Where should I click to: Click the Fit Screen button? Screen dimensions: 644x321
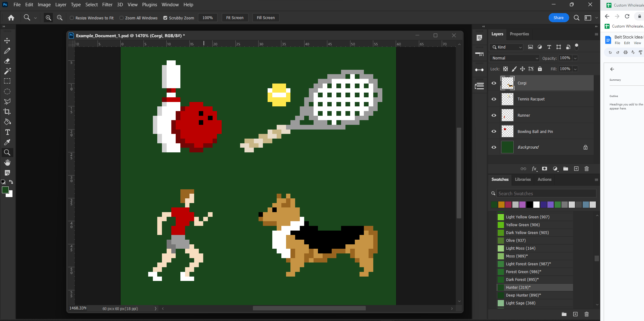click(x=235, y=18)
